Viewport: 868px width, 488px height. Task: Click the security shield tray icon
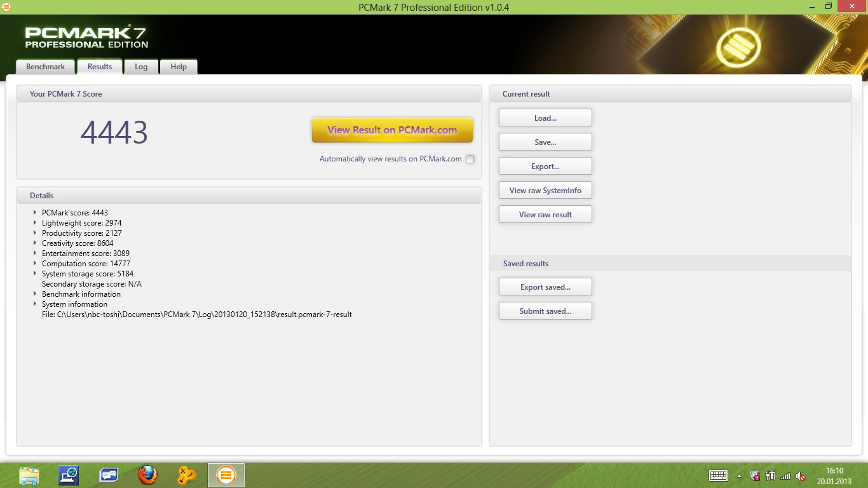756,476
